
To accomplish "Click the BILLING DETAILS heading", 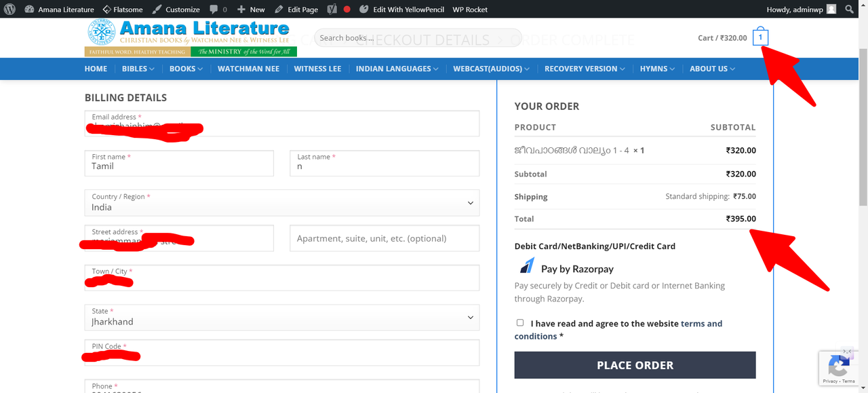I will 125,98.
